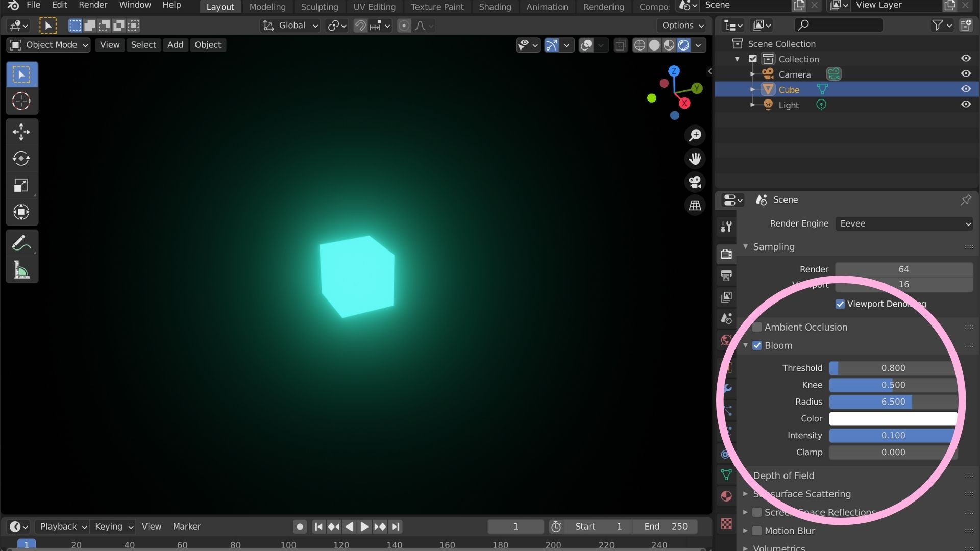The width and height of the screenshot is (980, 551).
Task: Click the Move tool icon
Action: [21, 132]
